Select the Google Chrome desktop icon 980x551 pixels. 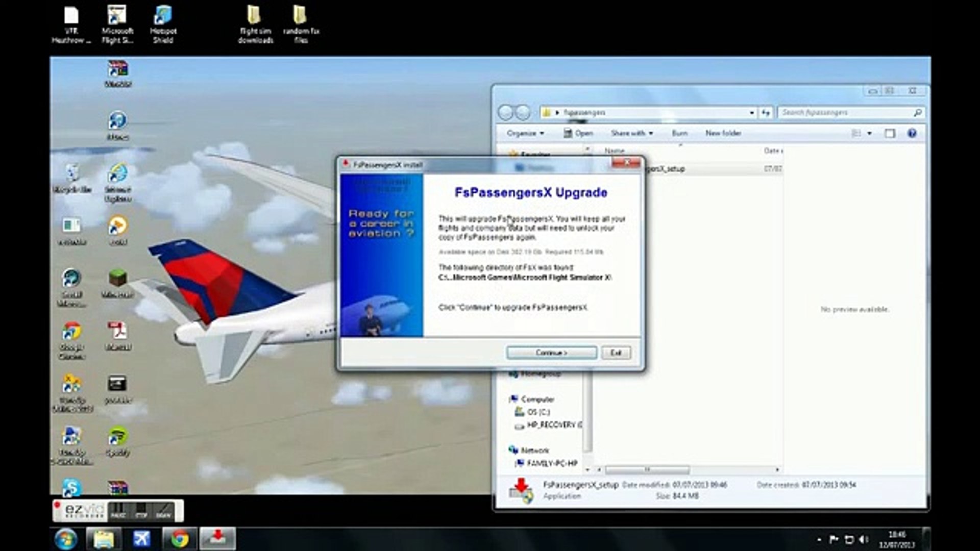(x=72, y=341)
